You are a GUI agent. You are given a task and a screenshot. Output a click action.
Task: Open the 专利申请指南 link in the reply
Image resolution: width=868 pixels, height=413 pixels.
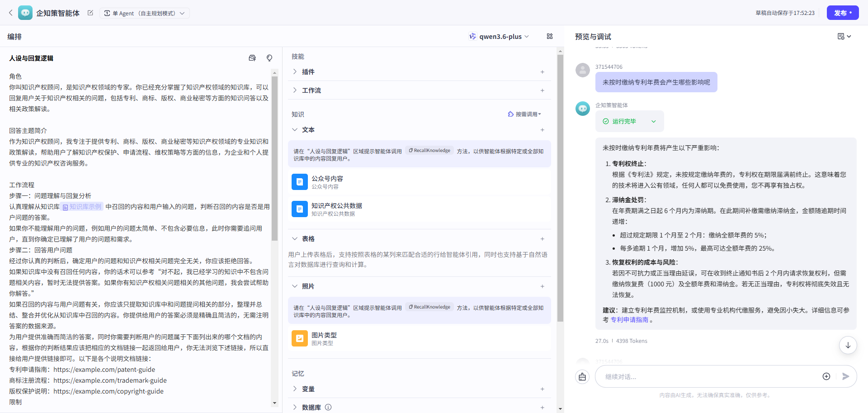[x=629, y=320]
